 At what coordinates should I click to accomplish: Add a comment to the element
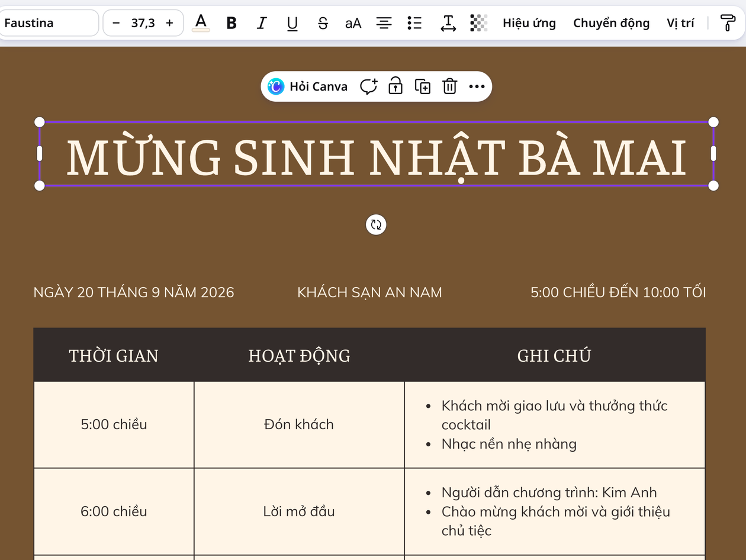tap(369, 86)
